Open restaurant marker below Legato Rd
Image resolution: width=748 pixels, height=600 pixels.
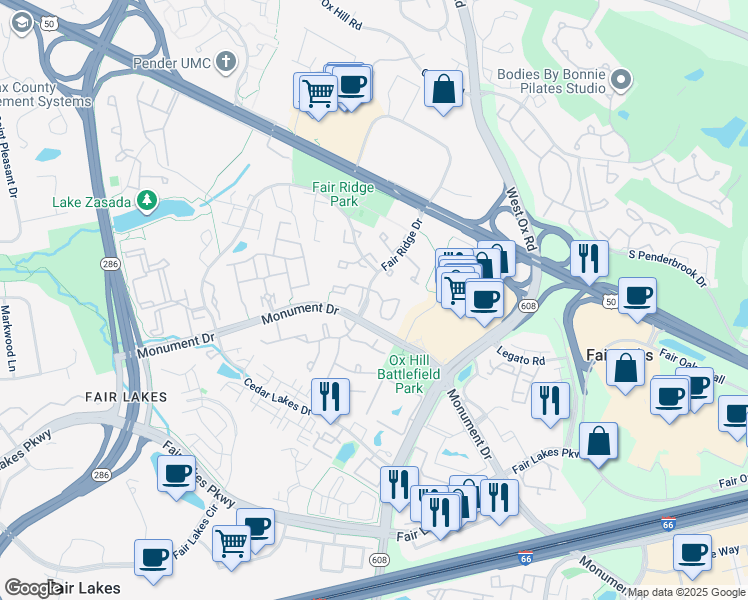pyautogui.click(x=549, y=400)
